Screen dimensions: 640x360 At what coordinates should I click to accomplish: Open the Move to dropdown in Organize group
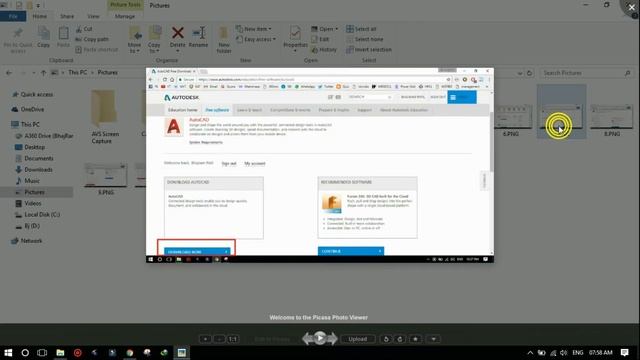tap(134, 40)
